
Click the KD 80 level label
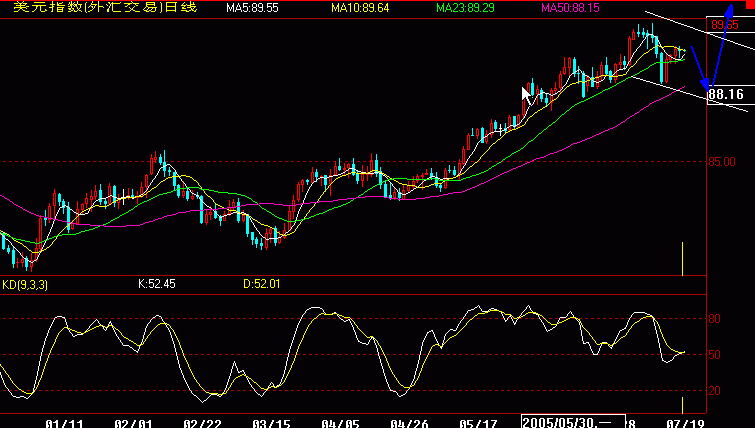tap(715, 319)
